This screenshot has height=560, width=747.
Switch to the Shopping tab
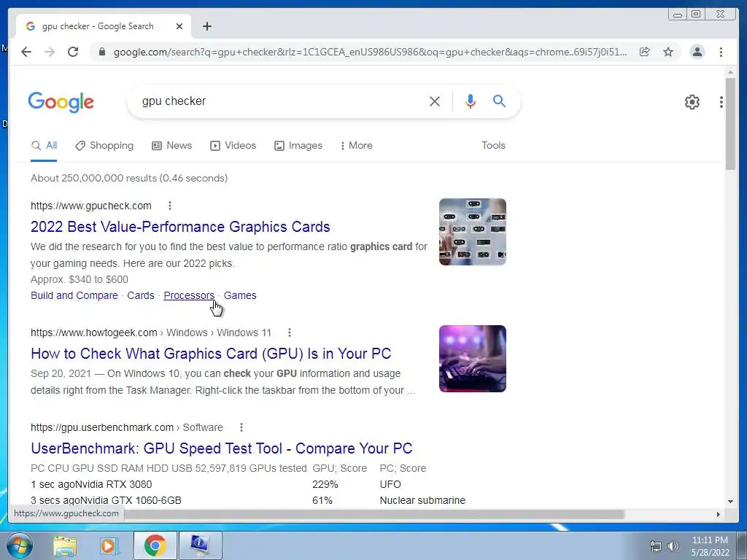(x=104, y=146)
